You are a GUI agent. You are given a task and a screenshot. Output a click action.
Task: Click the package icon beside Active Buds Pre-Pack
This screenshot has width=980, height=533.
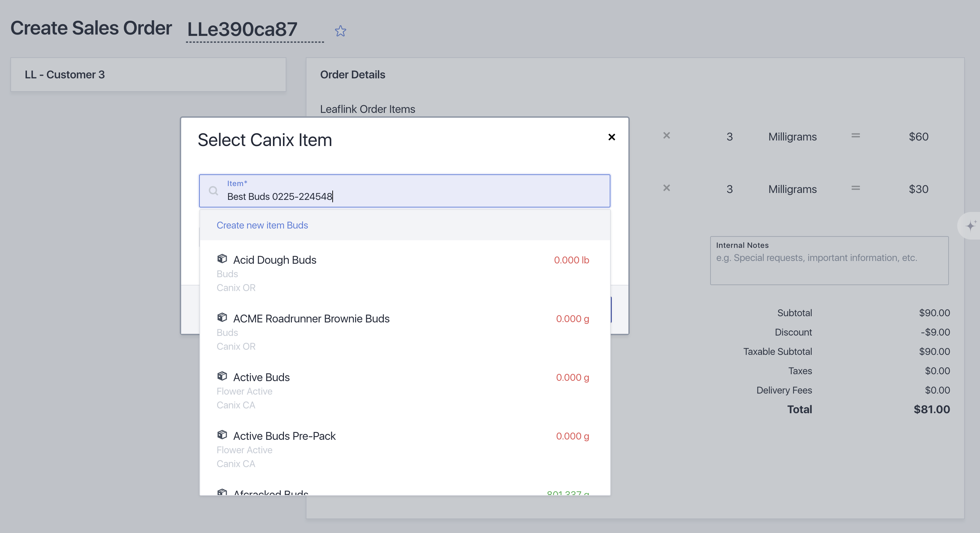click(x=222, y=435)
